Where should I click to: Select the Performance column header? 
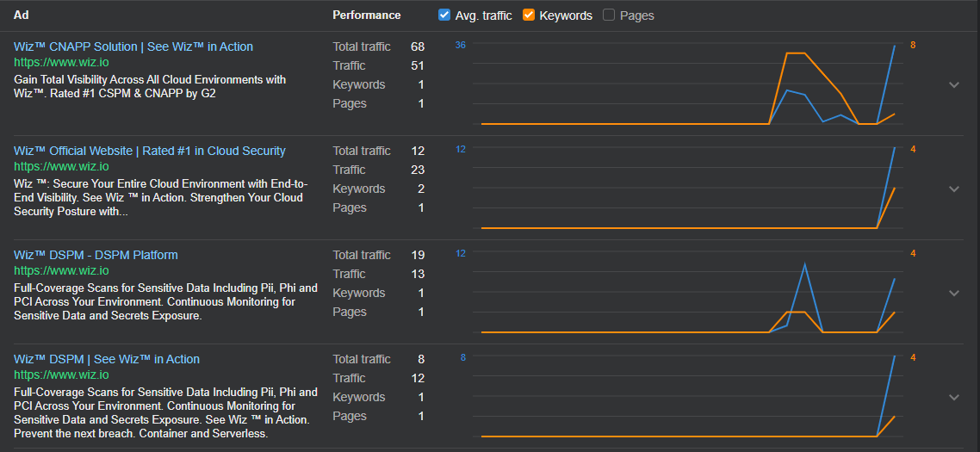367,15
